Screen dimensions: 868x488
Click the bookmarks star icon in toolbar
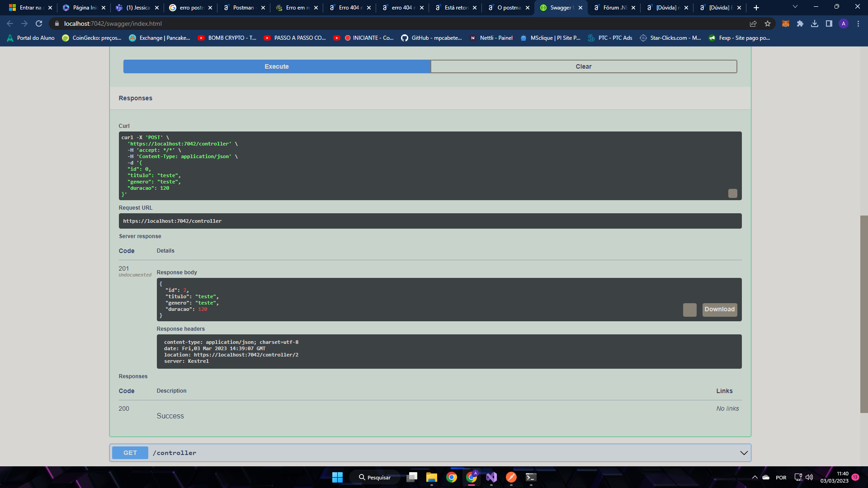pos(769,23)
